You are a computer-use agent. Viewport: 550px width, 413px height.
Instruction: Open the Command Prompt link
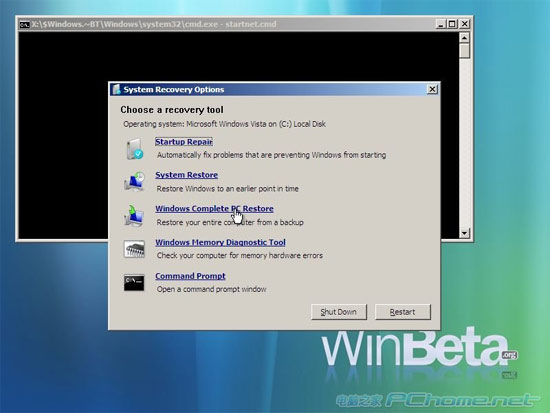tap(190, 276)
